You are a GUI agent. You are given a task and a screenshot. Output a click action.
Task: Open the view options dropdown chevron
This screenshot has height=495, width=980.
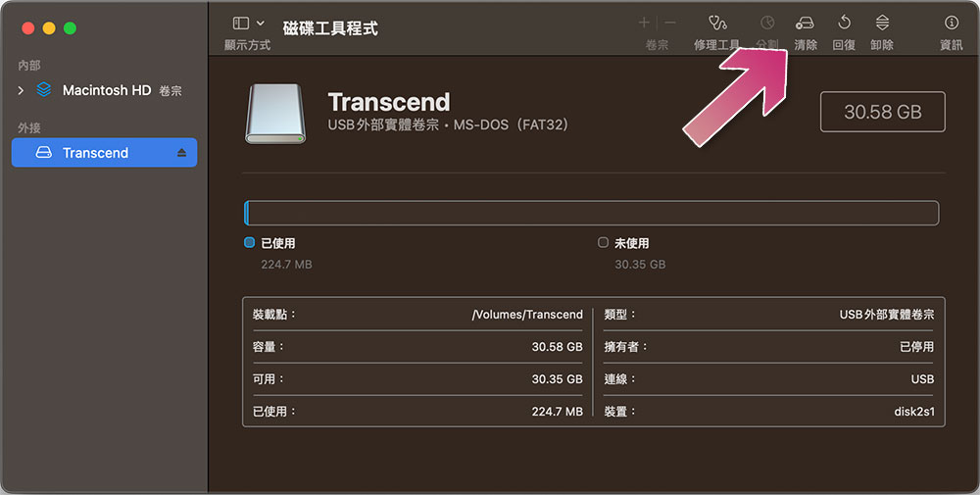coord(261,23)
